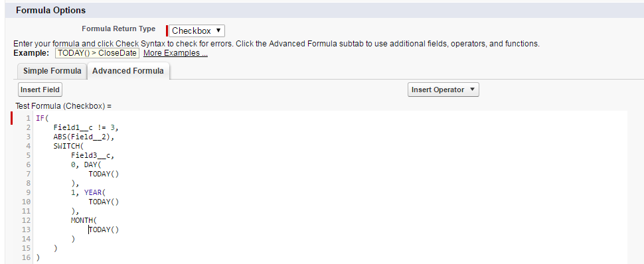Expand the Insert Operator dropdown

coord(443,90)
